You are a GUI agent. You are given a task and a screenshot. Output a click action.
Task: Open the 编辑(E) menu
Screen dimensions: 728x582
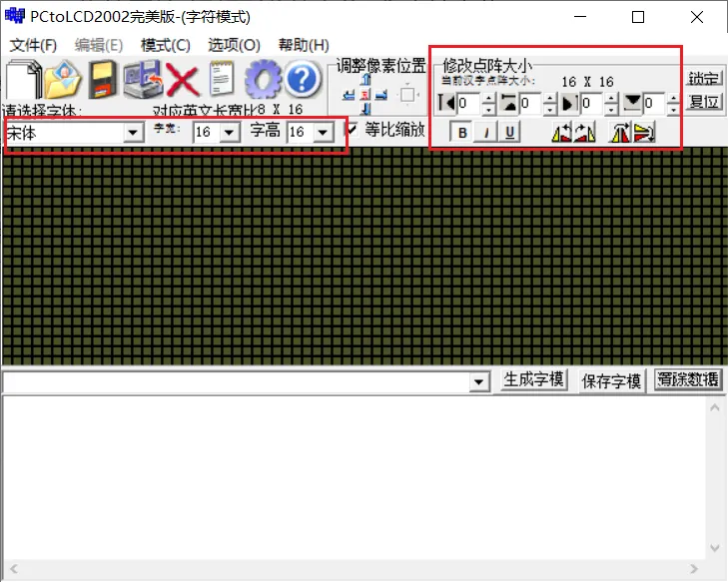tap(99, 45)
